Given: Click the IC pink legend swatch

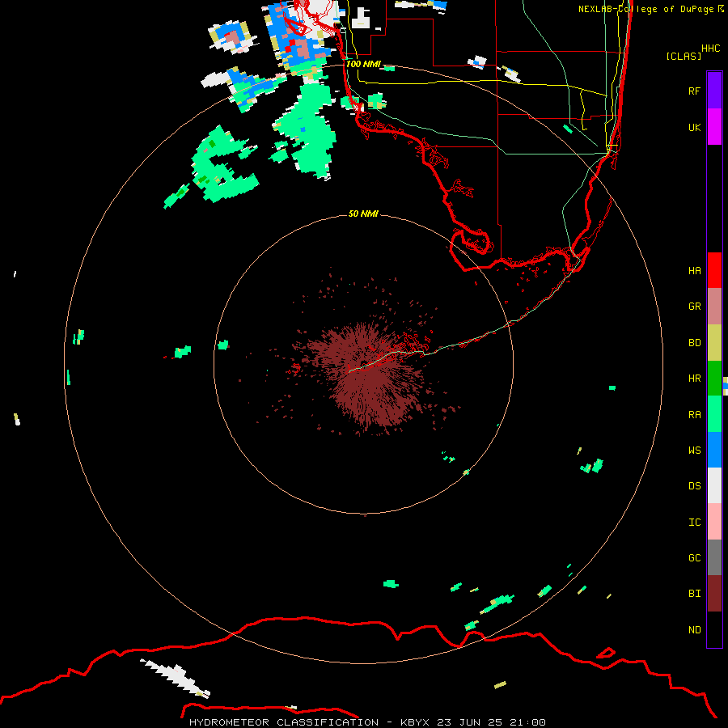Looking at the screenshot, I should click(x=714, y=522).
